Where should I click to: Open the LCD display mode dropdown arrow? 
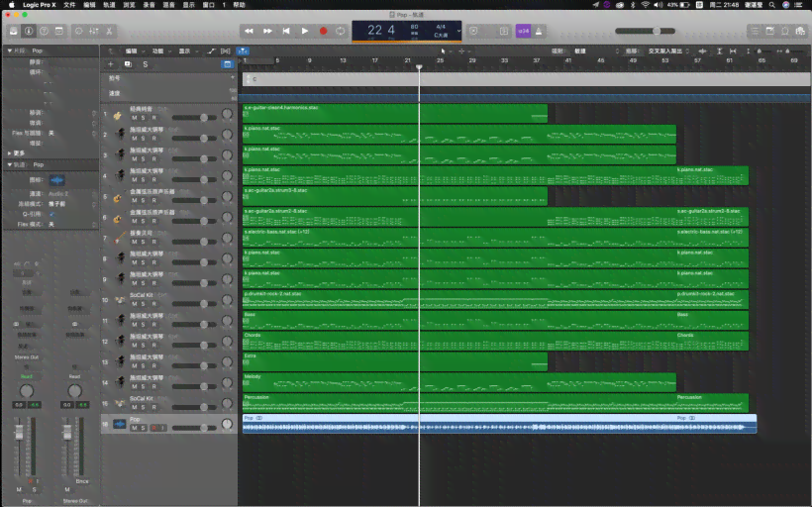[x=458, y=31]
